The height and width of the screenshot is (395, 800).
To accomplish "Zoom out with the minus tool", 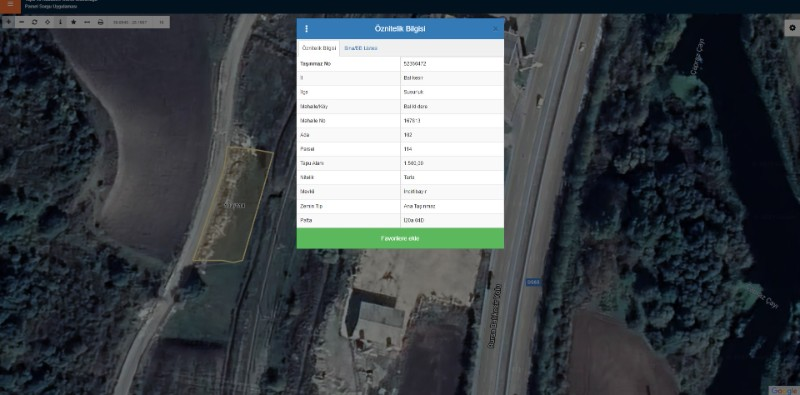I will coord(21,22).
